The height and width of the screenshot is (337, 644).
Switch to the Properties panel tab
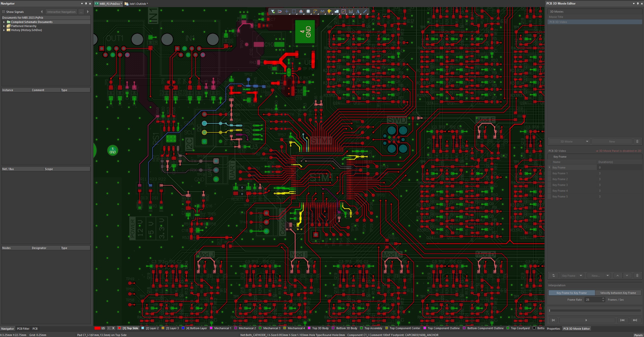(x=554, y=328)
